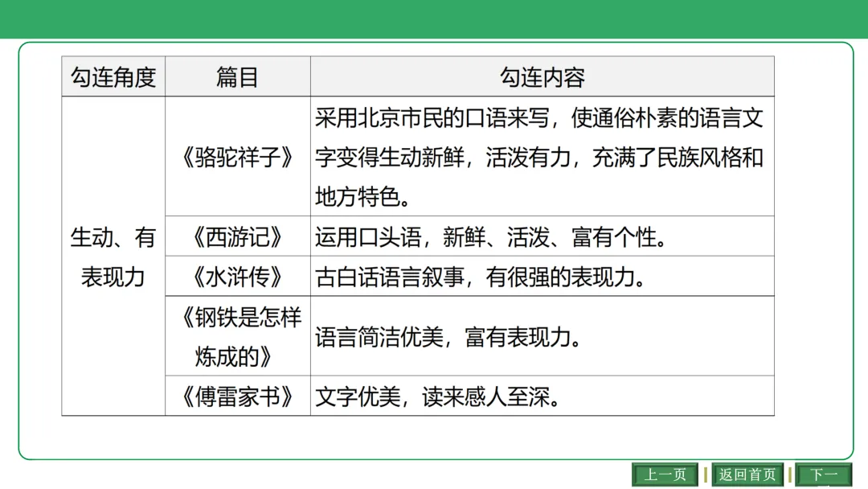Click the 《傅雷家书》 title cell
The width and height of the screenshot is (868, 489).
(237, 396)
